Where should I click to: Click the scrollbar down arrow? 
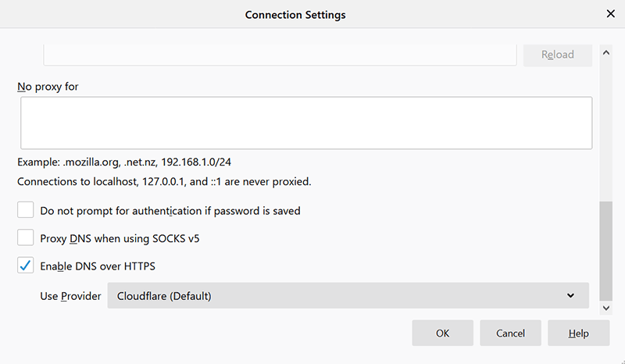(605, 309)
